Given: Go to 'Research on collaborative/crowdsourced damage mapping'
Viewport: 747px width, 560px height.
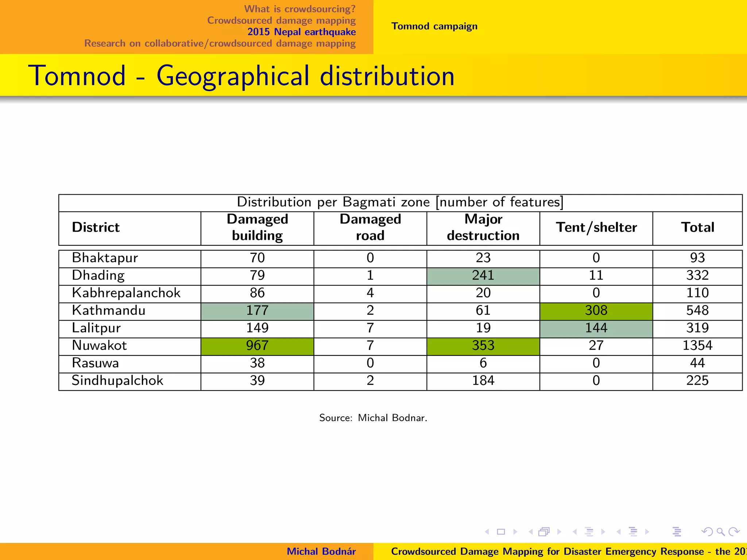Looking at the screenshot, I should coord(220,43).
